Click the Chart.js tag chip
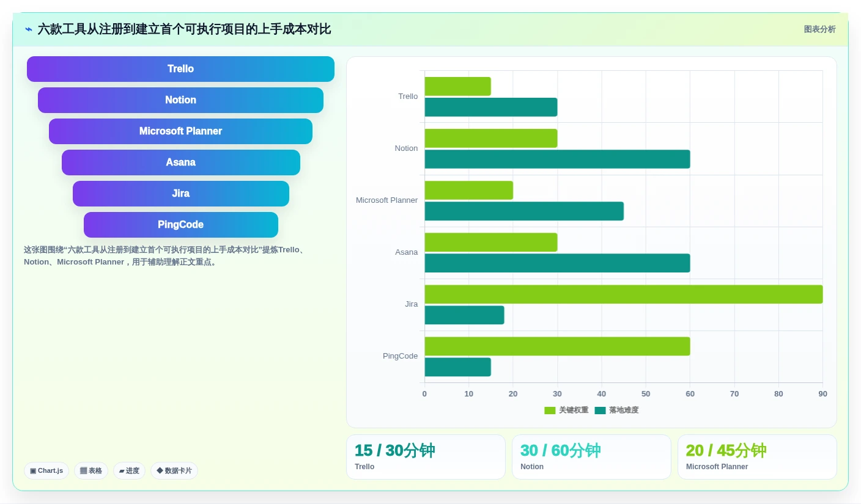The height and width of the screenshot is (504, 861). coord(46,470)
